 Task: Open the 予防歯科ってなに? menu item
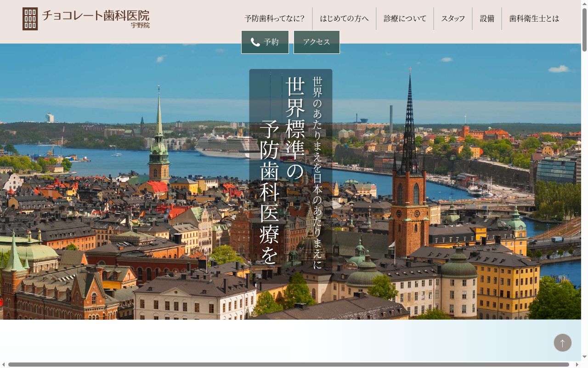(x=274, y=18)
